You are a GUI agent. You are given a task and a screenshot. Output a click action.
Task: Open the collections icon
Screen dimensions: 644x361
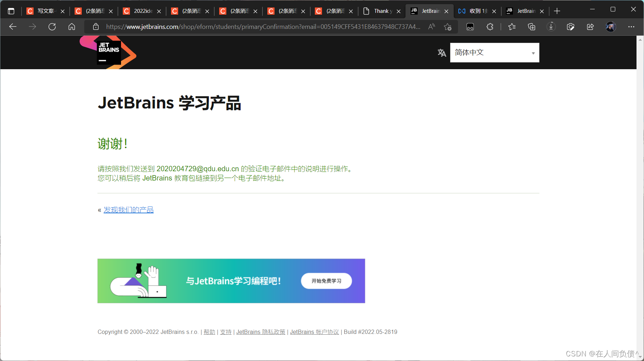pos(532,27)
